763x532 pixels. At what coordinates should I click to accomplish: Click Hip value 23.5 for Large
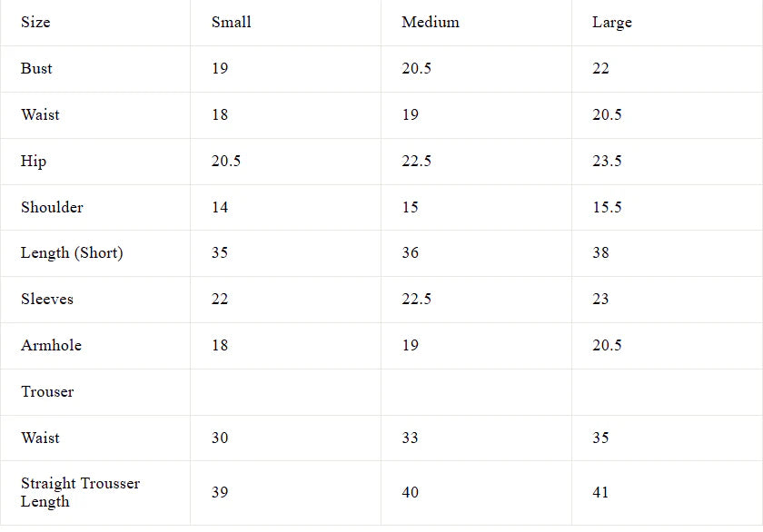pyautogui.click(x=607, y=162)
